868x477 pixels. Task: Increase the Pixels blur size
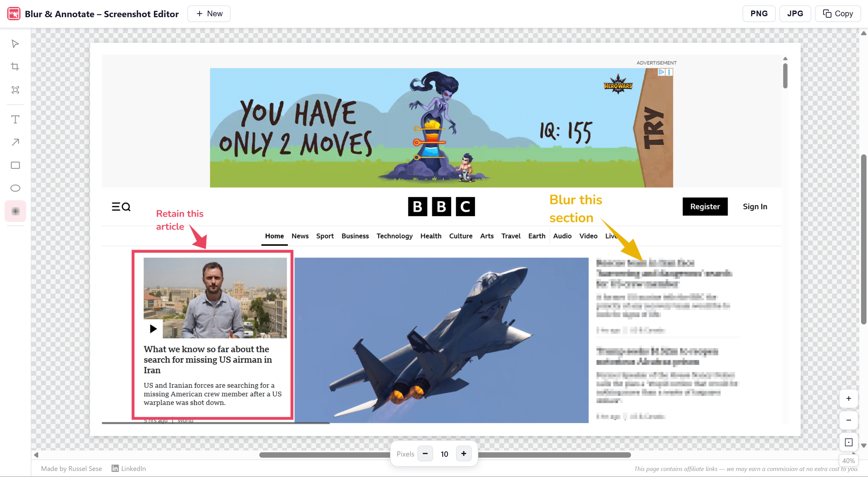pos(464,454)
